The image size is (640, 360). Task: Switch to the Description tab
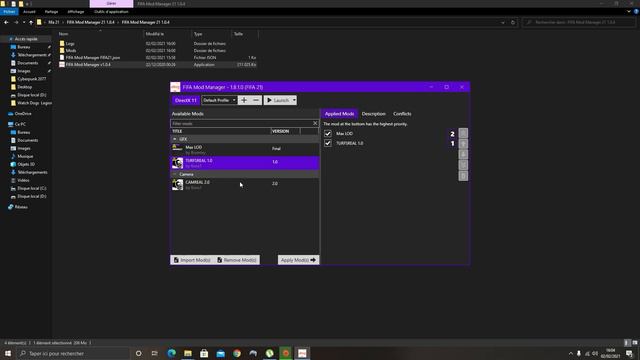[x=373, y=114]
